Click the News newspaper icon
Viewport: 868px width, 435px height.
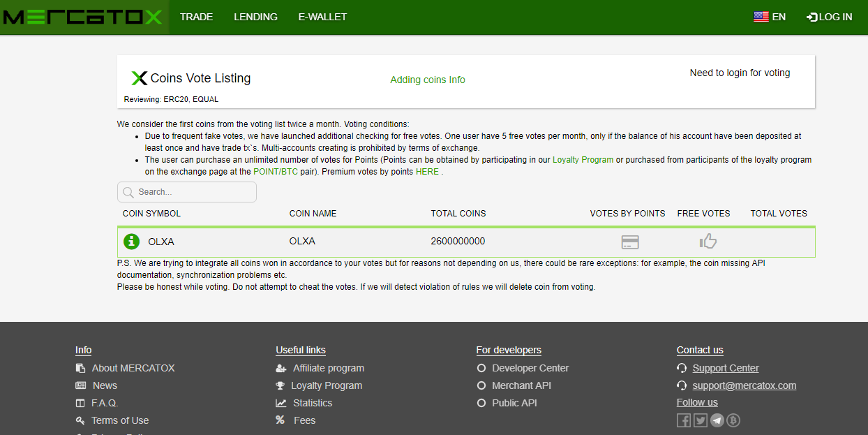(80, 385)
